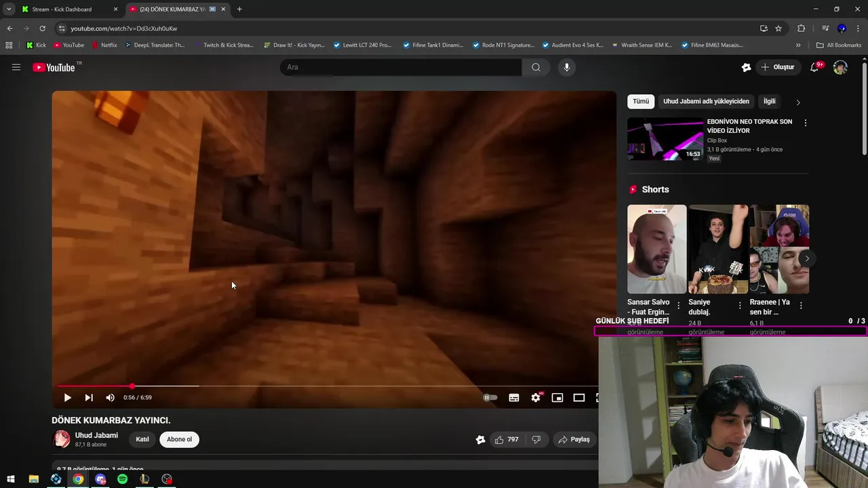Open the Netflix bookmark

coord(103,45)
